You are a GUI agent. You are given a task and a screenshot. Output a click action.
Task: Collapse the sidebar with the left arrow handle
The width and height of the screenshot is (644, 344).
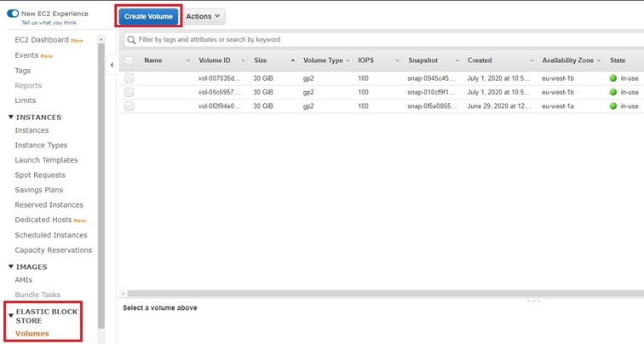click(112, 65)
